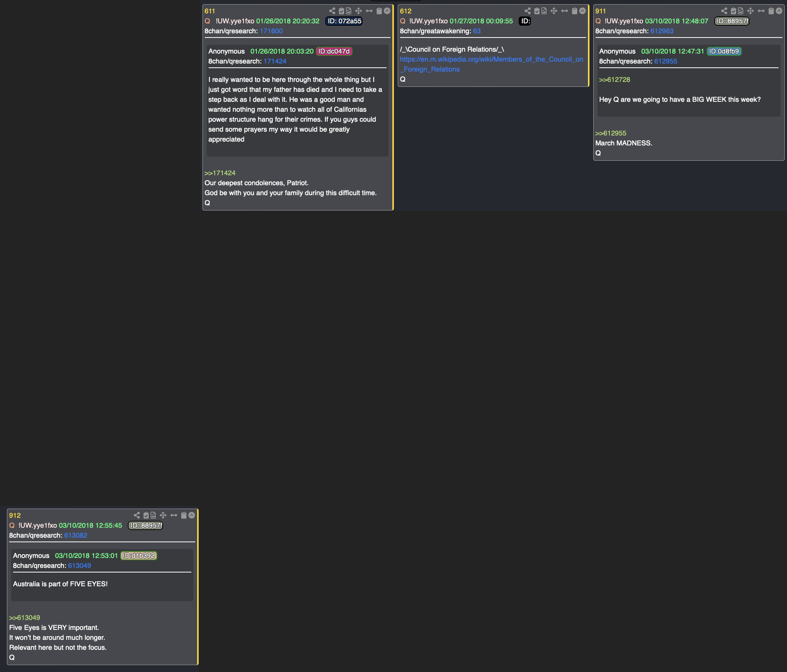Open qresearch post number 612963
787x672 pixels.
[662, 31]
